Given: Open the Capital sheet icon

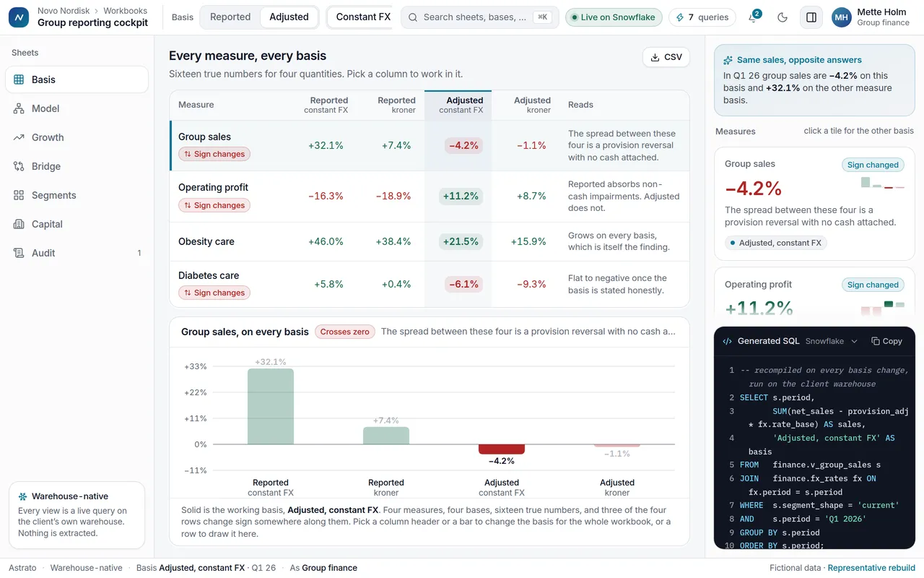Looking at the screenshot, I should pyautogui.click(x=19, y=224).
